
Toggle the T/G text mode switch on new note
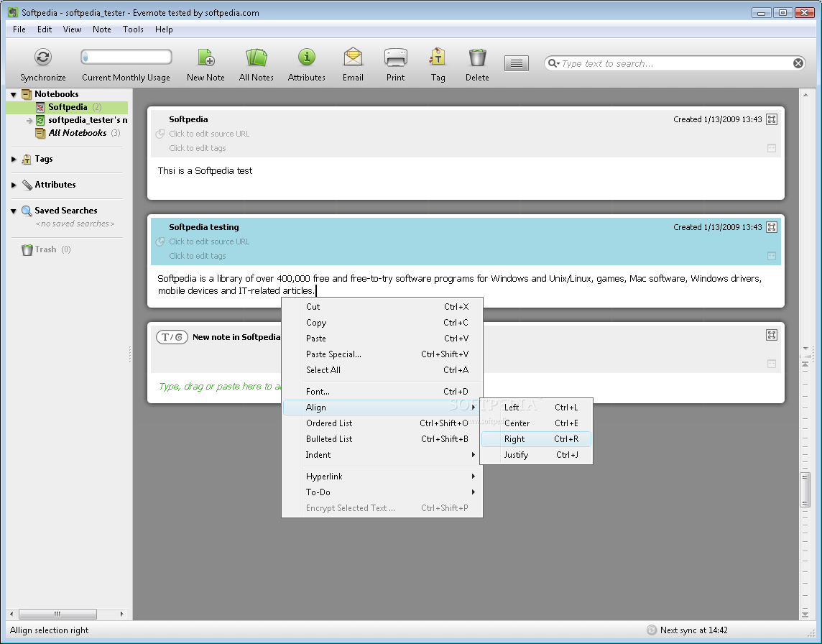172,337
